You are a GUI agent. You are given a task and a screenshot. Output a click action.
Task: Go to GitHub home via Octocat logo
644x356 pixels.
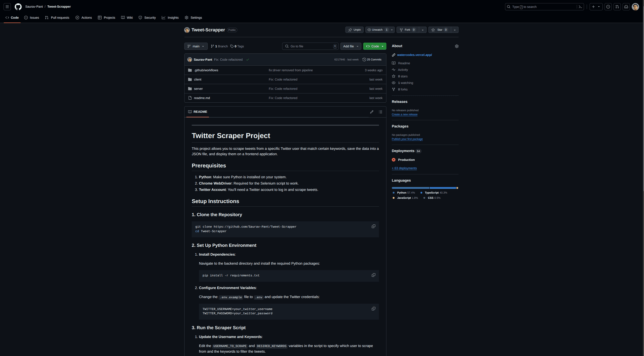(18, 7)
